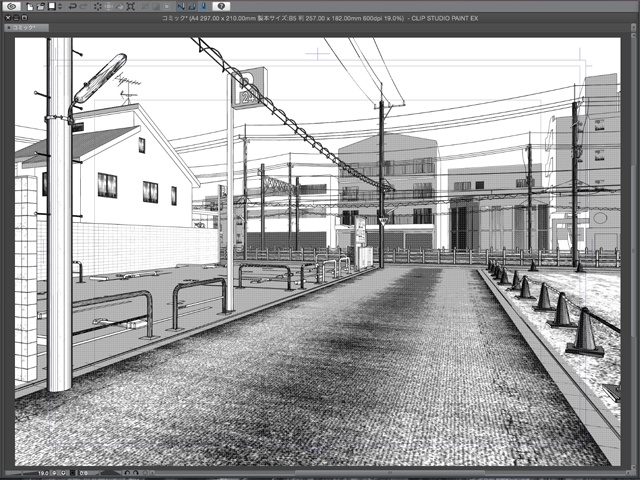Click the 19.0 zoom value field
The image size is (640, 480).
pyautogui.click(x=43, y=473)
